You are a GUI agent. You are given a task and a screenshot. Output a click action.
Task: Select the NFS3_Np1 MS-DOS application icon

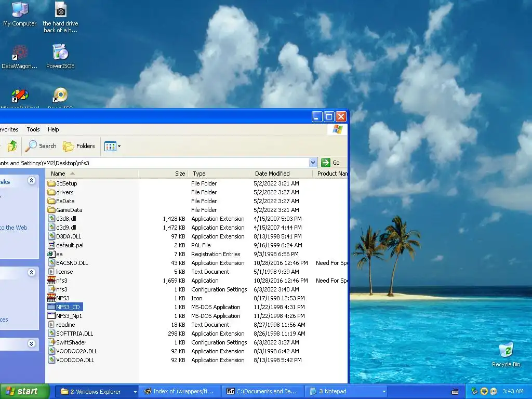[51, 316]
